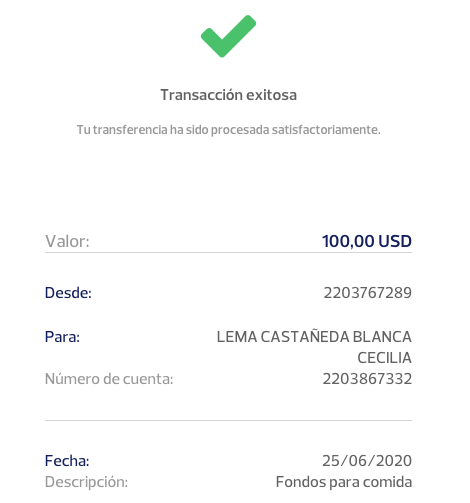Click the divider line above Fecha
Screen dimensions: 470x503
pos(228,420)
